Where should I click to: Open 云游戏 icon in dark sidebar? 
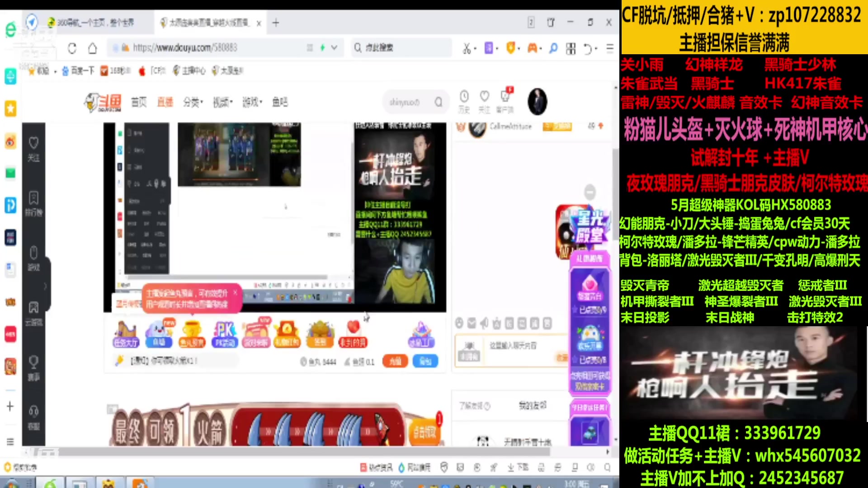pyautogui.click(x=33, y=314)
